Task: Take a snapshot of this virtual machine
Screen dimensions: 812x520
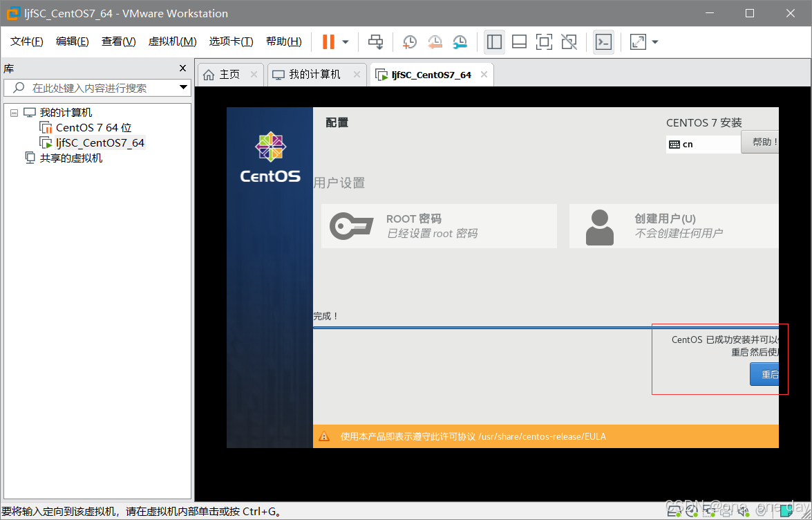Action: click(410, 42)
